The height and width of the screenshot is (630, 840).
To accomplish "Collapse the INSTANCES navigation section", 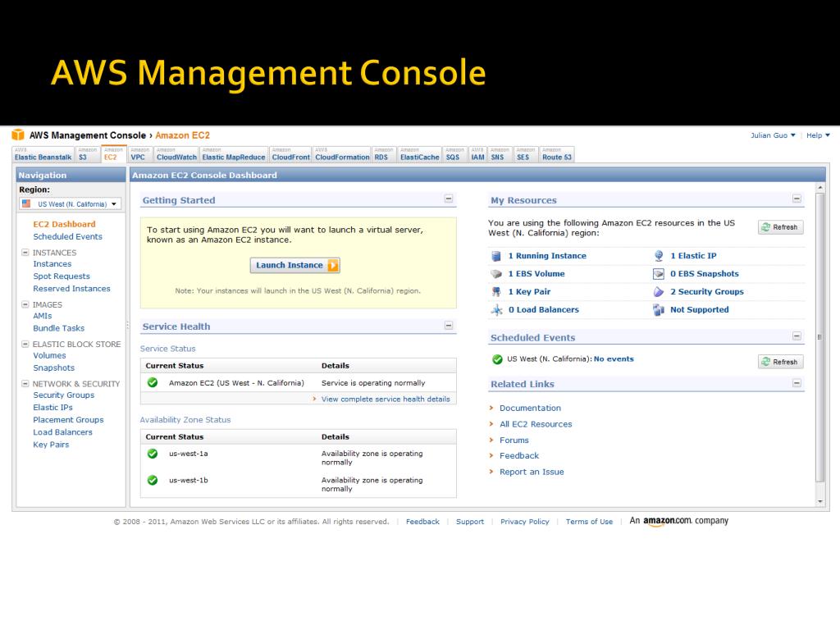I will click(25, 253).
